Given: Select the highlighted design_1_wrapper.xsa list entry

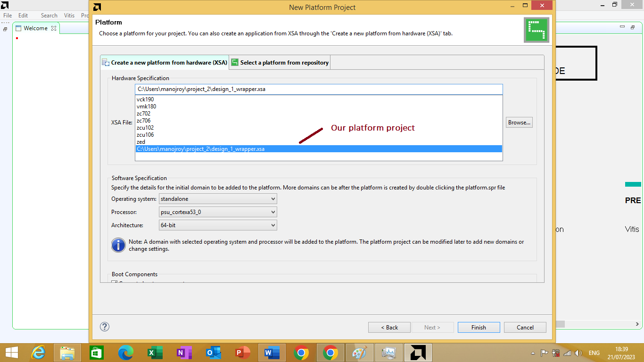Looking at the screenshot, I should [319, 149].
